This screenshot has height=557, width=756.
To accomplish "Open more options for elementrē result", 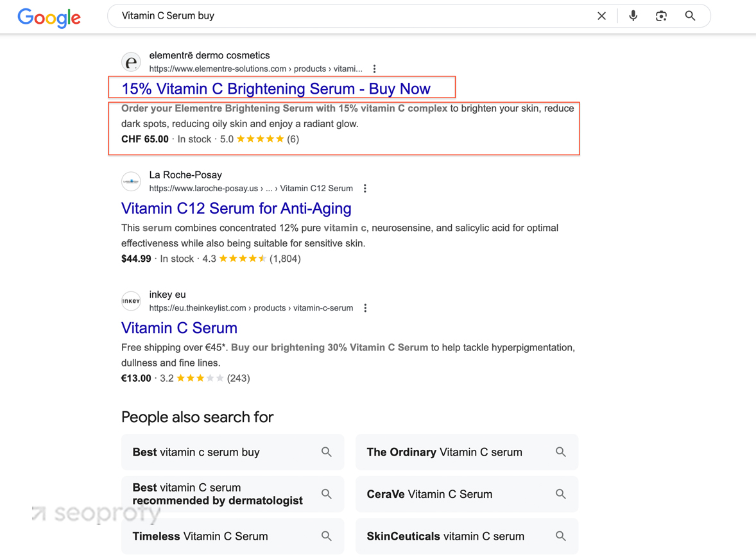I will pyautogui.click(x=374, y=69).
